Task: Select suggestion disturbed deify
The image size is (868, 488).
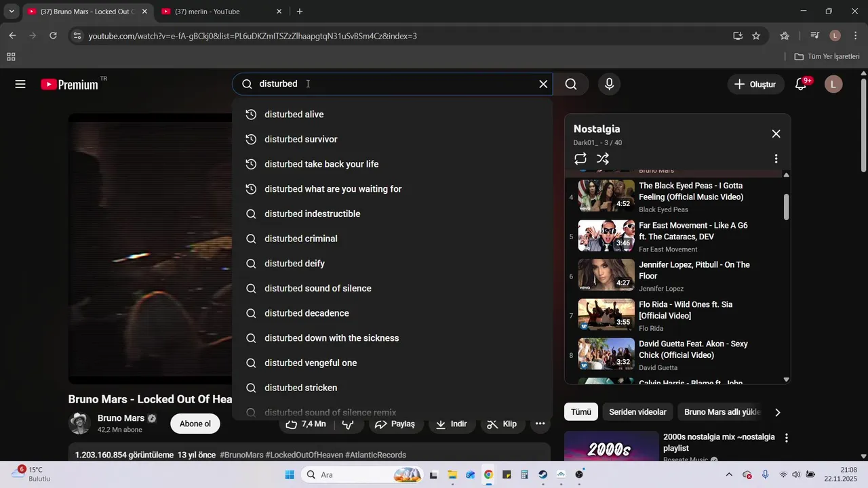Action: coord(392,264)
